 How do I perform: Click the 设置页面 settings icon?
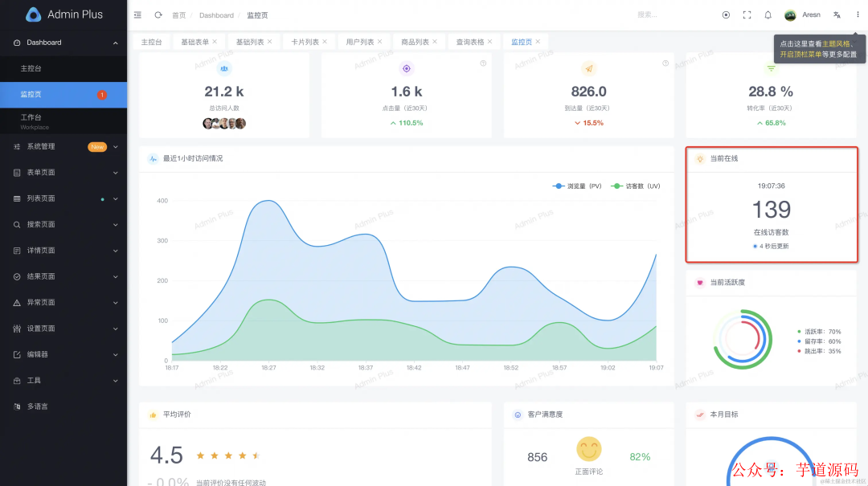click(17, 329)
